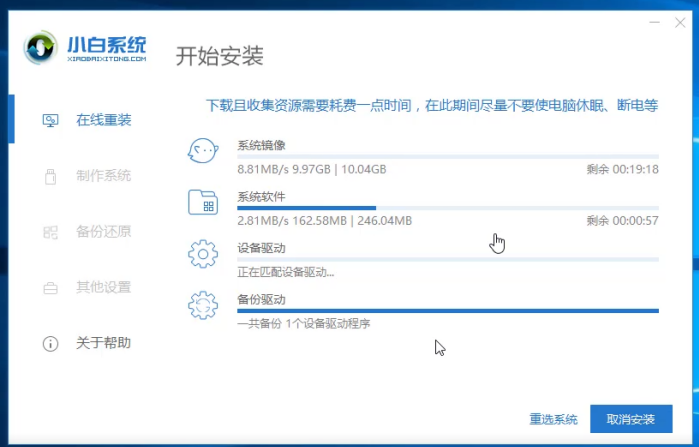The image size is (699, 447).
Task: Click the remaining time 剩余 00:19:18
Action: pos(622,169)
